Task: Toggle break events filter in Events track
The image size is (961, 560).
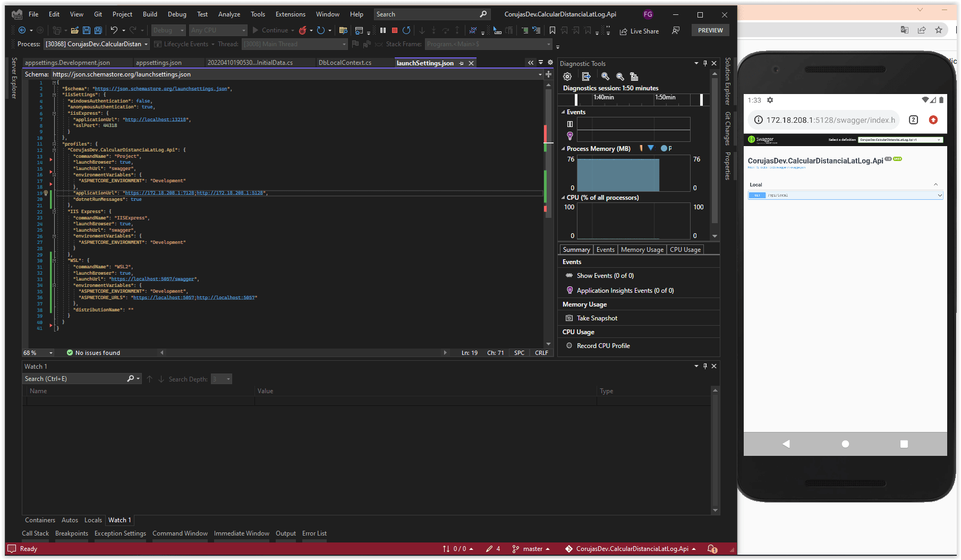Action: 570,124
